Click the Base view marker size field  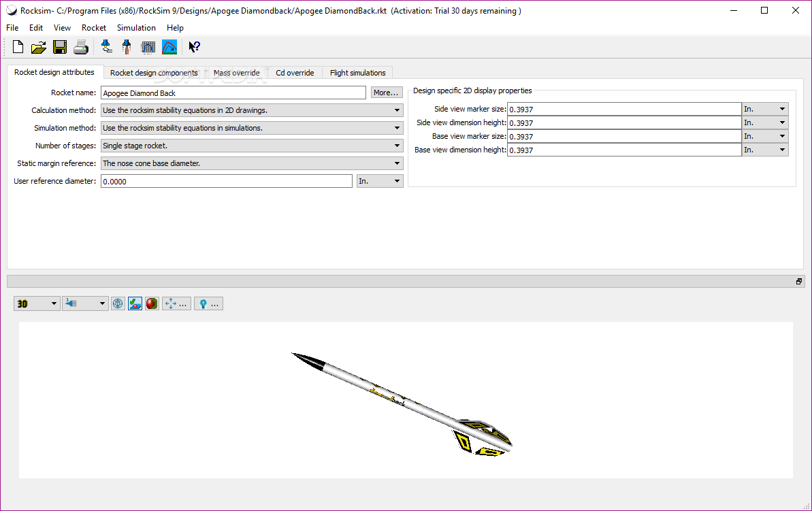pyautogui.click(x=625, y=136)
